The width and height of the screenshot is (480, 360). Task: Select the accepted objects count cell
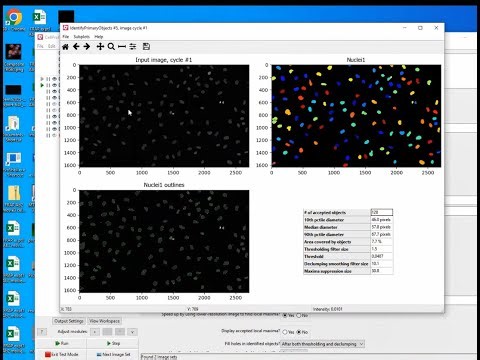point(382,212)
